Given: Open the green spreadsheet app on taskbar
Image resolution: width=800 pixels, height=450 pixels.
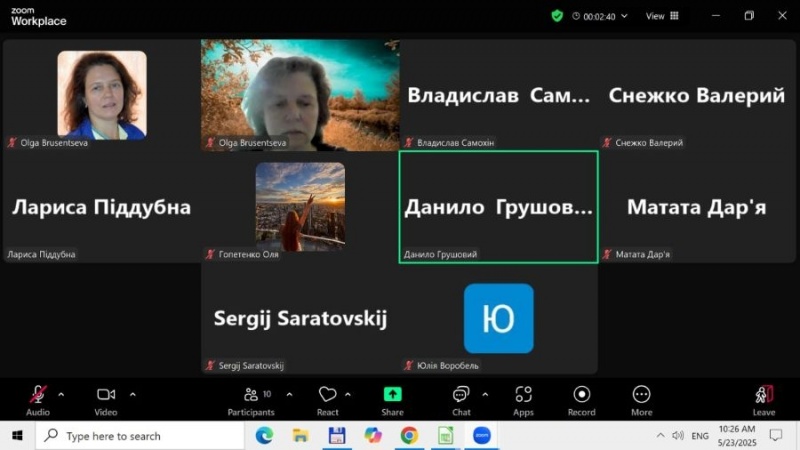Looking at the screenshot, I should (445, 436).
